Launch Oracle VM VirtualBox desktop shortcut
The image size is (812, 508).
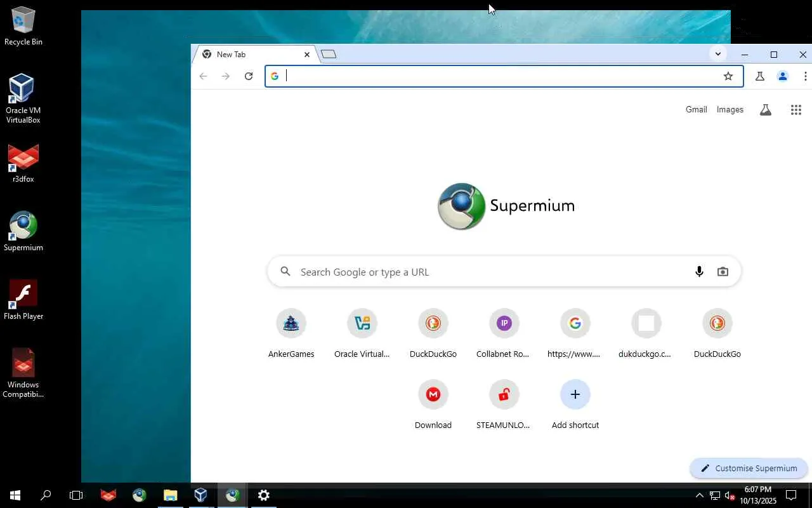point(23,98)
